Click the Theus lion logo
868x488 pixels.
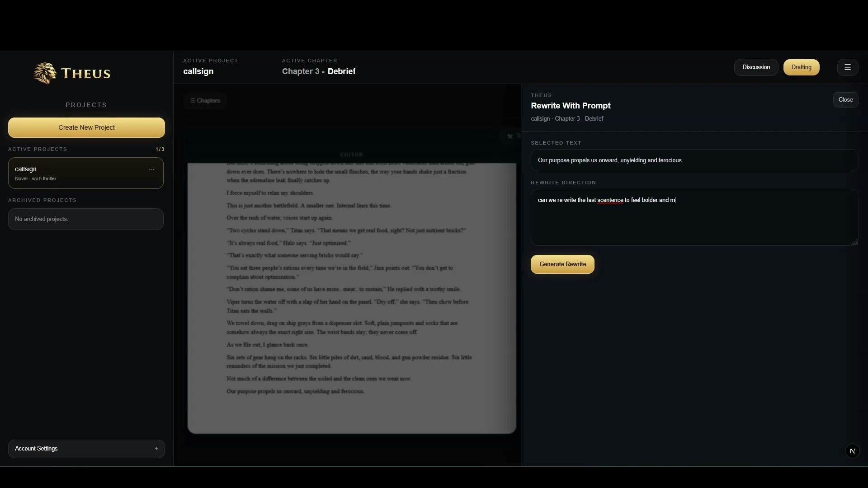click(x=45, y=73)
